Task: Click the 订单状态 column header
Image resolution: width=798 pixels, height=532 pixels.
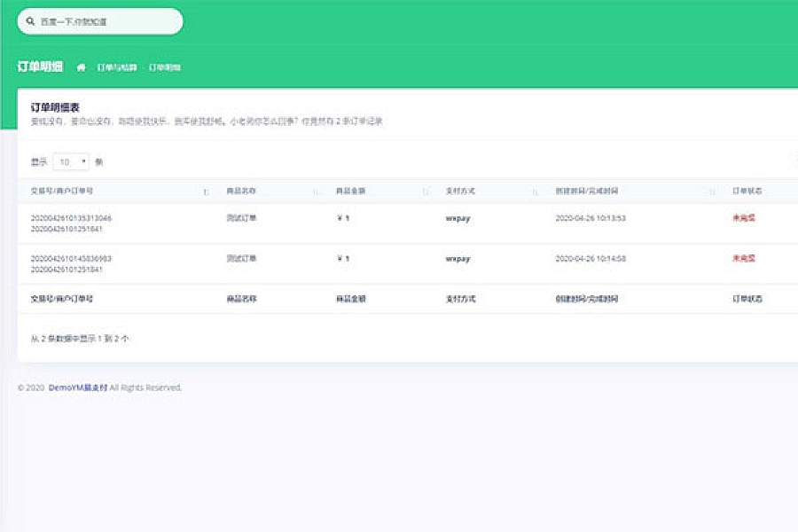Action: 747,191
